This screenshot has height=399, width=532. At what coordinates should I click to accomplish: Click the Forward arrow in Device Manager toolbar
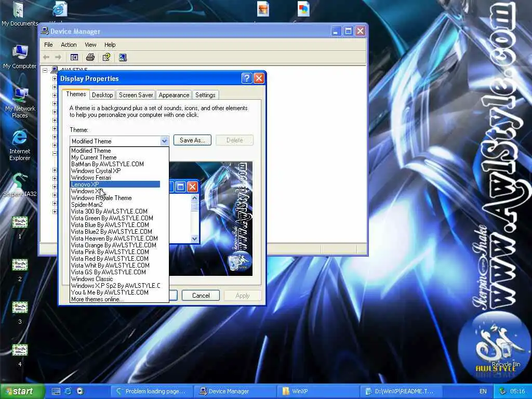[x=58, y=57]
